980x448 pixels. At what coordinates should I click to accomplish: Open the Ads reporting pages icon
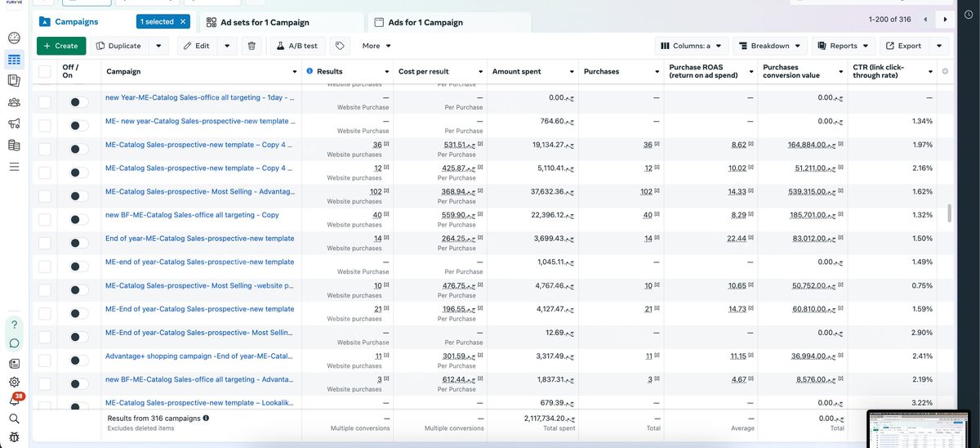[x=14, y=81]
